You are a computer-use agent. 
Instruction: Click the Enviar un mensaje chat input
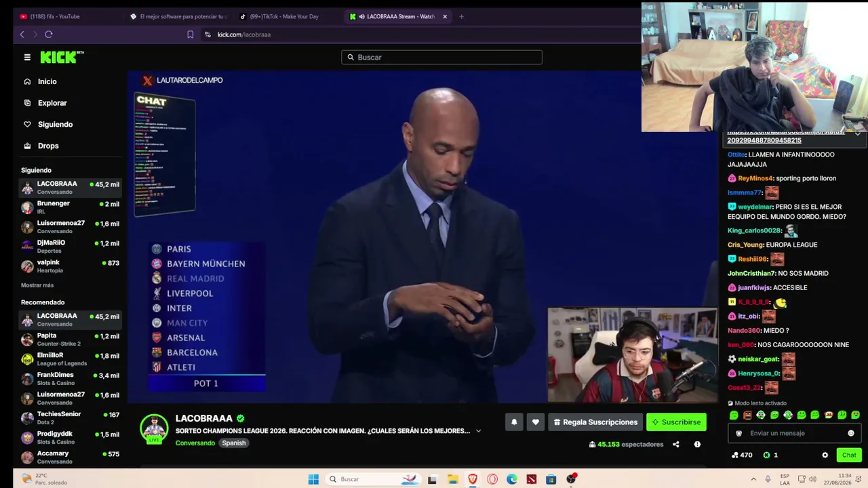tap(795, 433)
